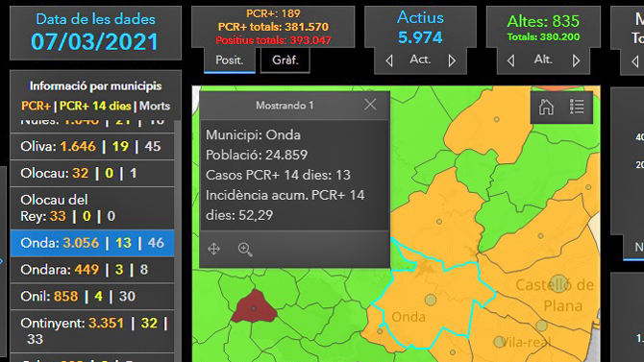Click the home icon on map

[546, 107]
